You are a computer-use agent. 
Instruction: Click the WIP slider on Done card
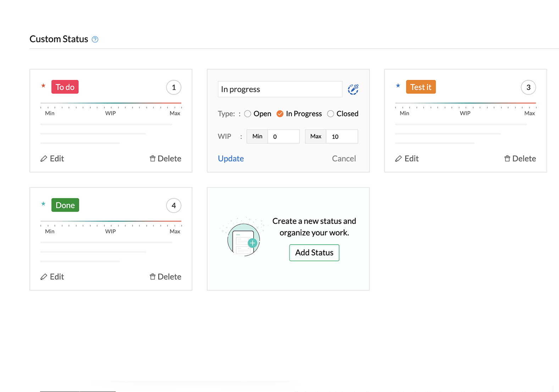pyautogui.click(x=111, y=222)
